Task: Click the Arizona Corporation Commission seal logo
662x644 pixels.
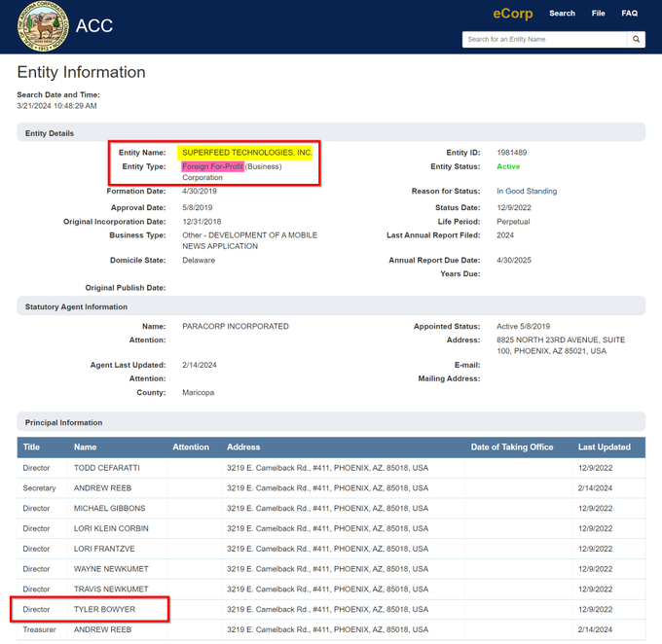Action: (43, 26)
